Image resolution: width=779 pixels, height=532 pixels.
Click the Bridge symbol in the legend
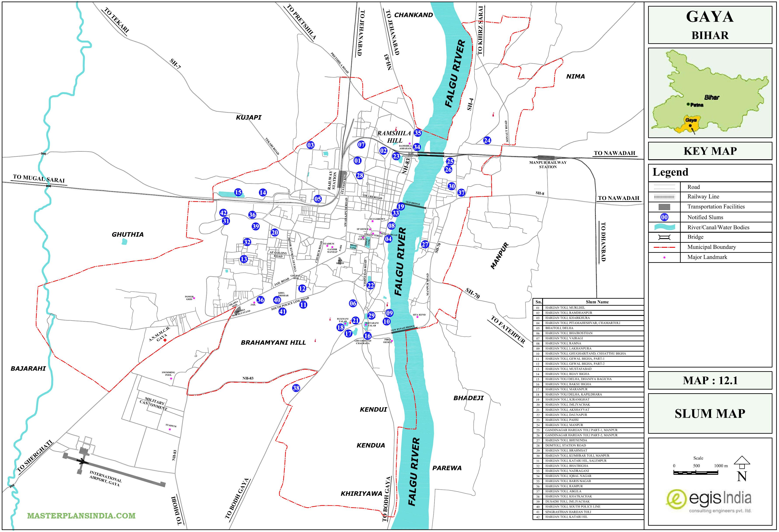click(x=664, y=237)
